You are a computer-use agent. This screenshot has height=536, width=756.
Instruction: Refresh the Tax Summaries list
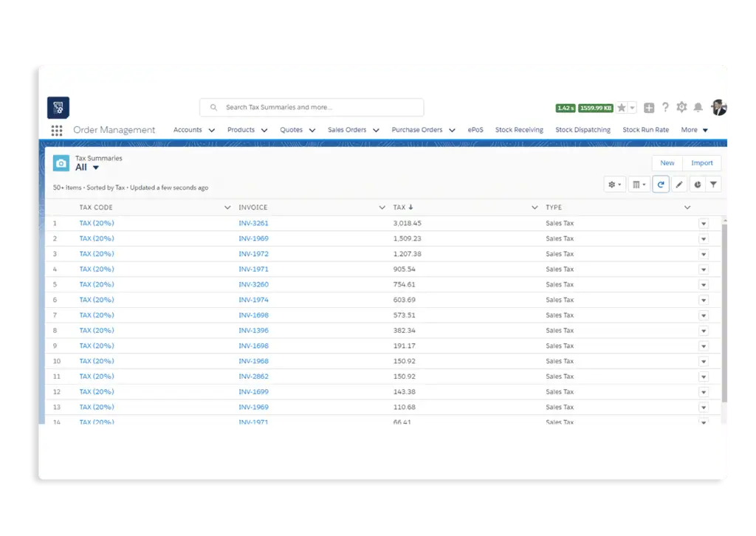661,185
